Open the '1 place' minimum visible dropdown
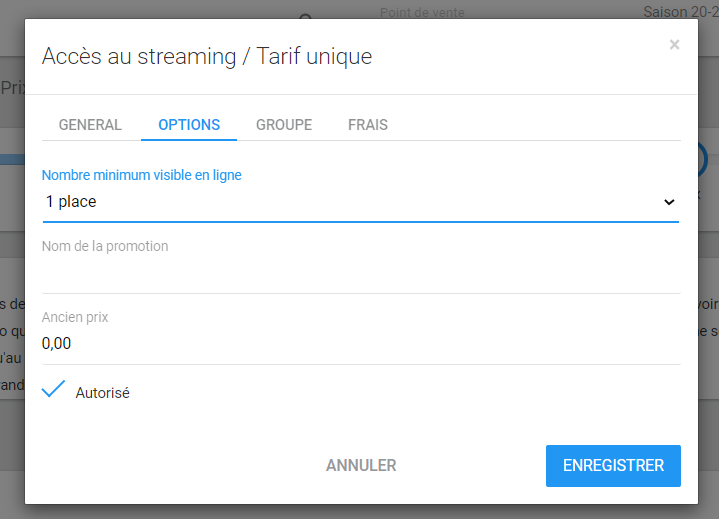The height and width of the screenshot is (519, 719). click(x=350, y=202)
